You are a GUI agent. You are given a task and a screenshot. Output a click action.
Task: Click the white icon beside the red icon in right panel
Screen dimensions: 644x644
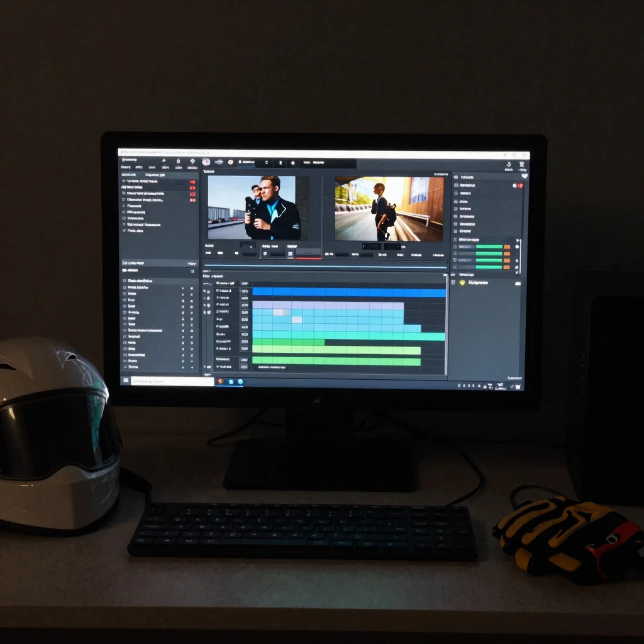click(x=514, y=186)
